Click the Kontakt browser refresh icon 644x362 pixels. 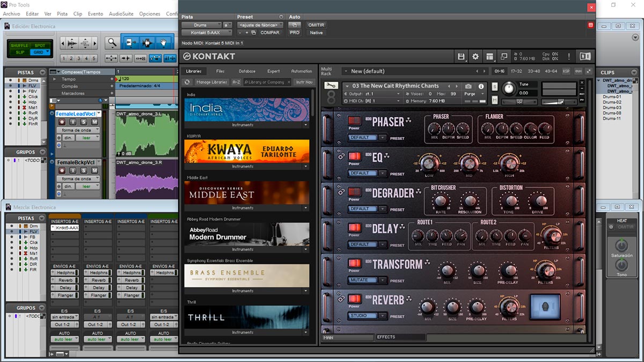pyautogui.click(x=187, y=82)
